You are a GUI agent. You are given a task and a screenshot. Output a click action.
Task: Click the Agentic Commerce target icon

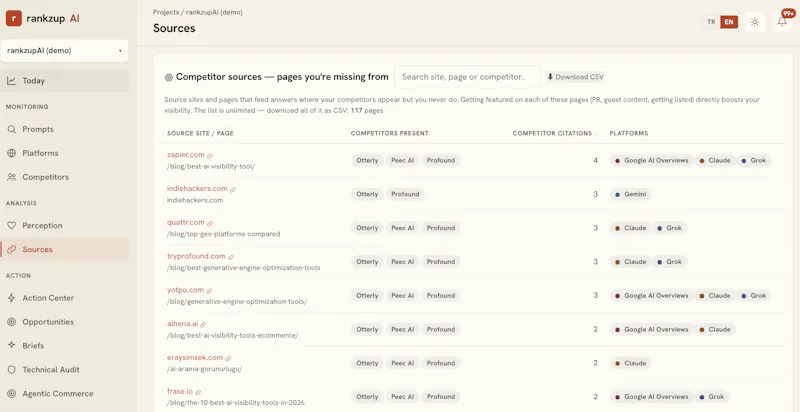pyautogui.click(x=12, y=394)
